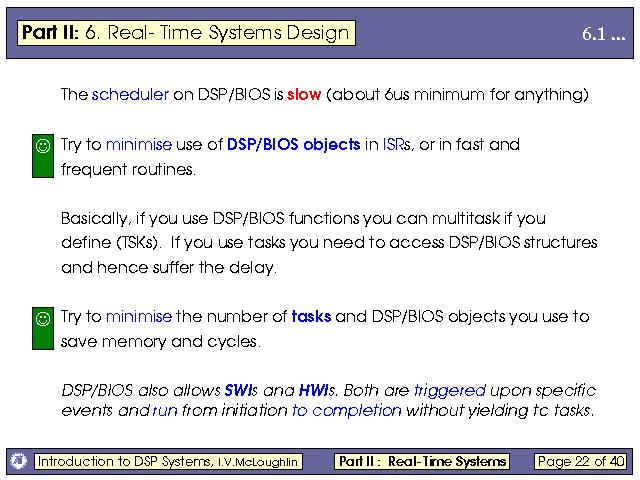Image resolution: width=640 pixels, height=480 pixels.
Task: Click "minimise" in the first smiley tip
Action: (139, 144)
